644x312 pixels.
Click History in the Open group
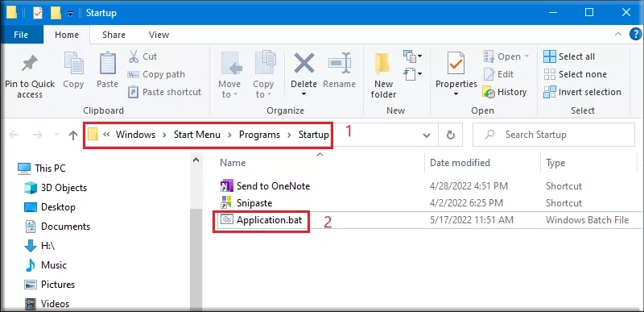(505, 92)
